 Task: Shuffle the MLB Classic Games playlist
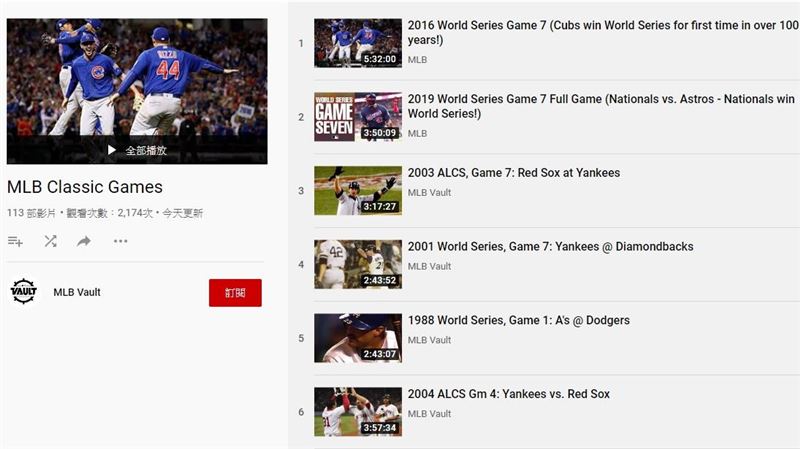click(x=50, y=241)
